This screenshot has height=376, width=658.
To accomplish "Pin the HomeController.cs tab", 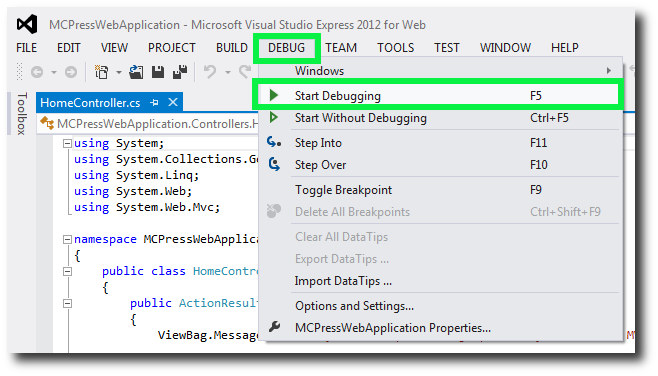I will click(x=154, y=102).
